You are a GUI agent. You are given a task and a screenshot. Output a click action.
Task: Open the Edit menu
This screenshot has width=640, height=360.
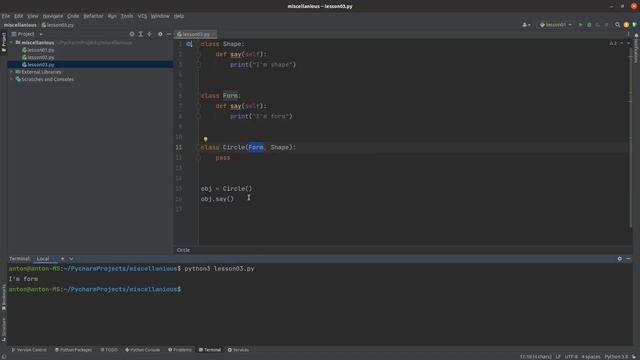click(18, 16)
